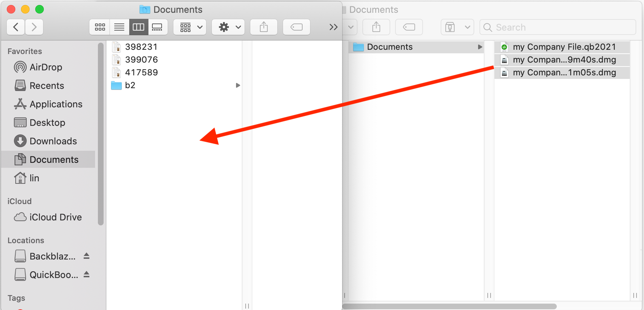Image resolution: width=644 pixels, height=310 pixels.
Task: Zoom the front Documents window
Action: (40, 9)
